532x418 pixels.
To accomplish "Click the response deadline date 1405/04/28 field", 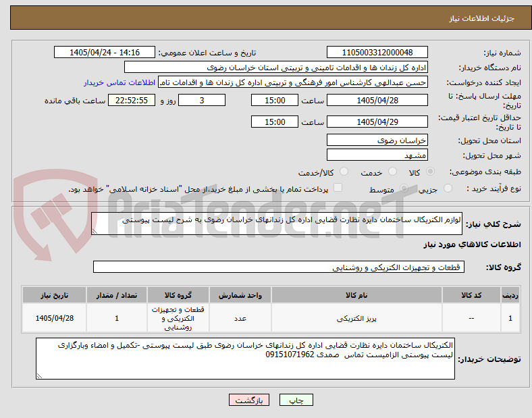I will (x=377, y=101).
